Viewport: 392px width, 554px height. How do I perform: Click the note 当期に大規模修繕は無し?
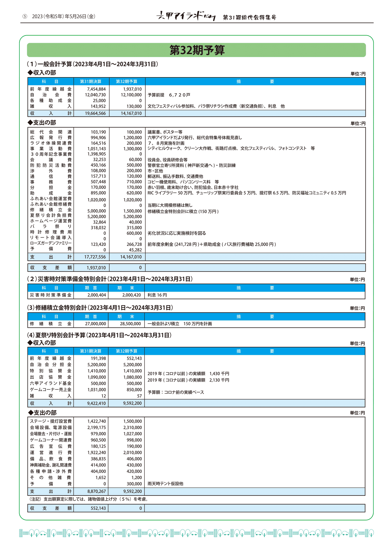(170, 205)
